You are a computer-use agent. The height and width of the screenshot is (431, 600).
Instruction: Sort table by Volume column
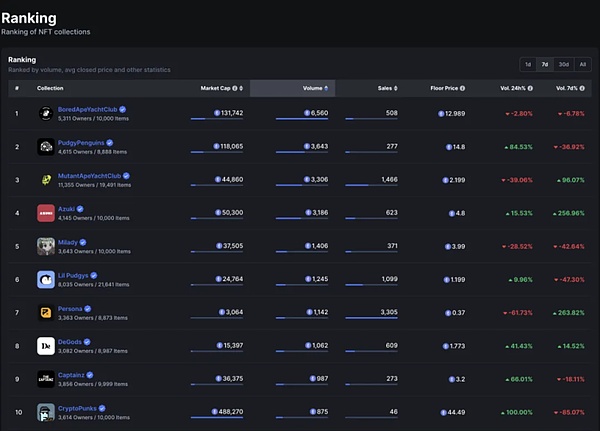click(313, 88)
